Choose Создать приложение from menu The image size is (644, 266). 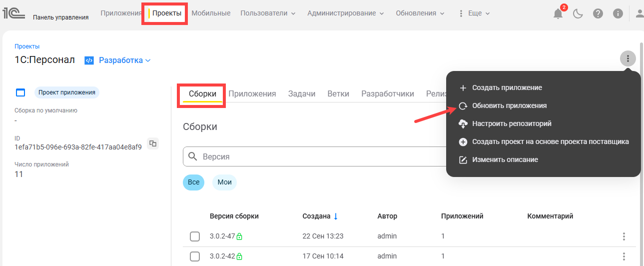543,88
